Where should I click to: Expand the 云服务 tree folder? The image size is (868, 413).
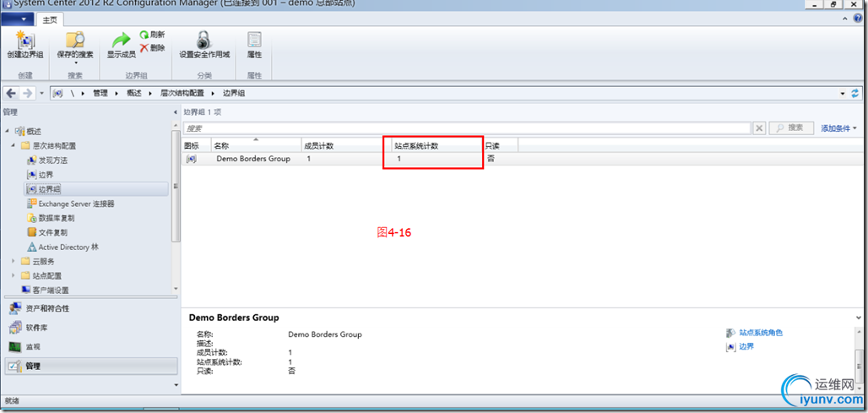13,261
